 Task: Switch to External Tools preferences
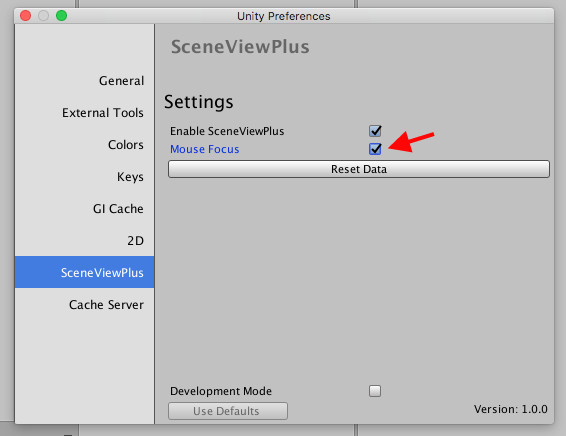click(84, 113)
